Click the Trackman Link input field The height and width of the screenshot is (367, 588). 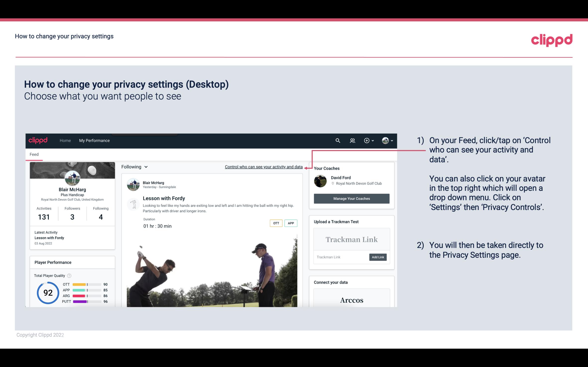tap(340, 257)
